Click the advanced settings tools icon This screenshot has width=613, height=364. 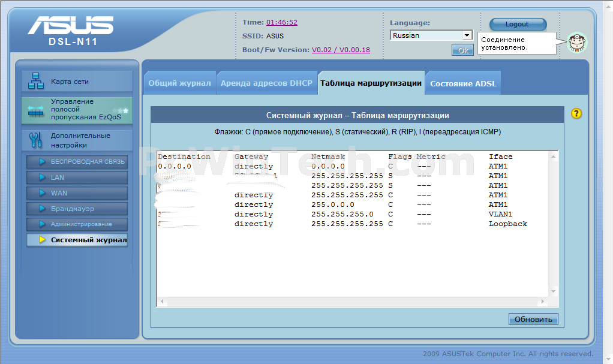35,140
